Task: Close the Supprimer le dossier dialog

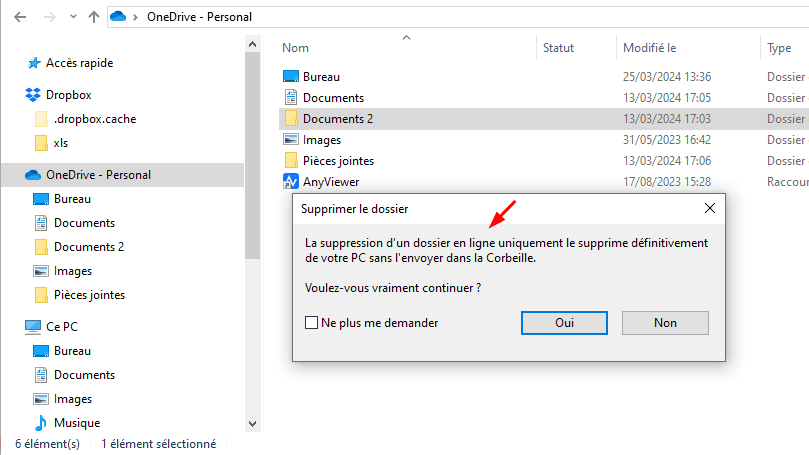Action: 709,208
